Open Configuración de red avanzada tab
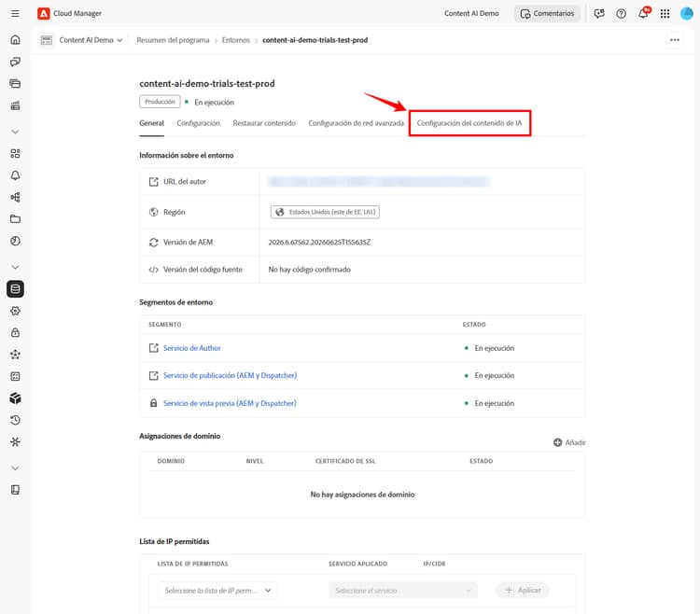Screen dimensions: 700x614 pos(356,123)
